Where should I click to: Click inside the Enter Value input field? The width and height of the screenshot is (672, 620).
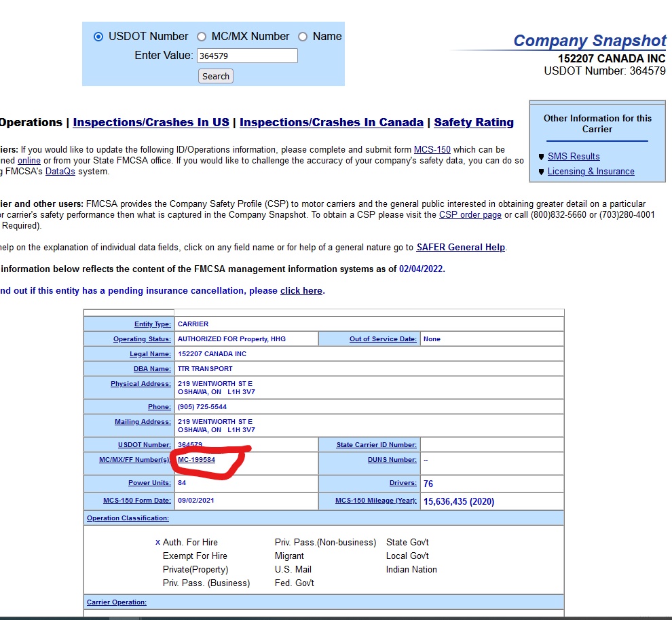pos(247,55)
